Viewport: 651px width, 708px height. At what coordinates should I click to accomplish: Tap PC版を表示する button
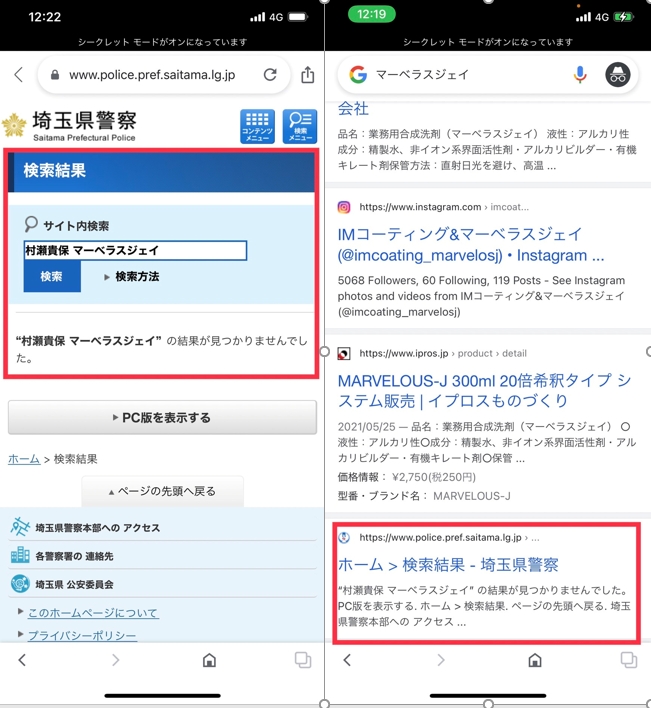[163, 418]
